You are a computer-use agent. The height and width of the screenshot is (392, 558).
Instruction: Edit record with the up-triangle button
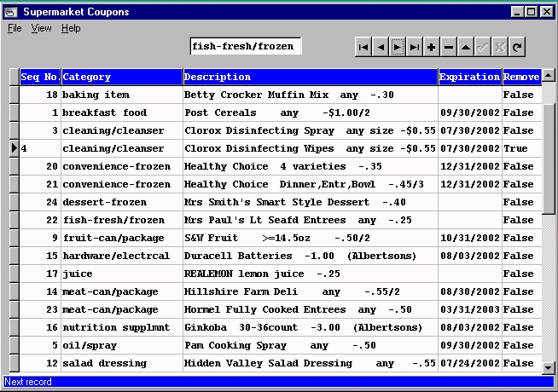click(466, 47)
